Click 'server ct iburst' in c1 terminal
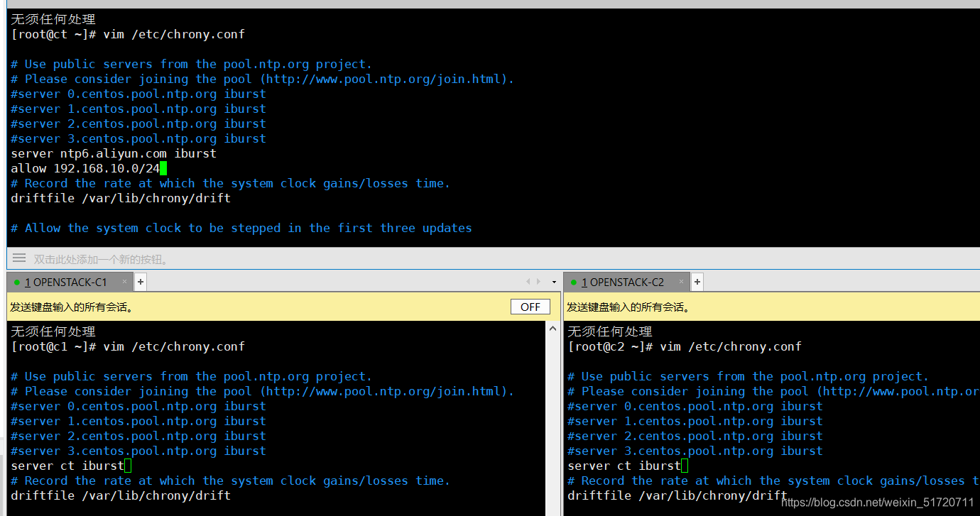Viewport: 980px width, 516px height. (x=67, y=466)
